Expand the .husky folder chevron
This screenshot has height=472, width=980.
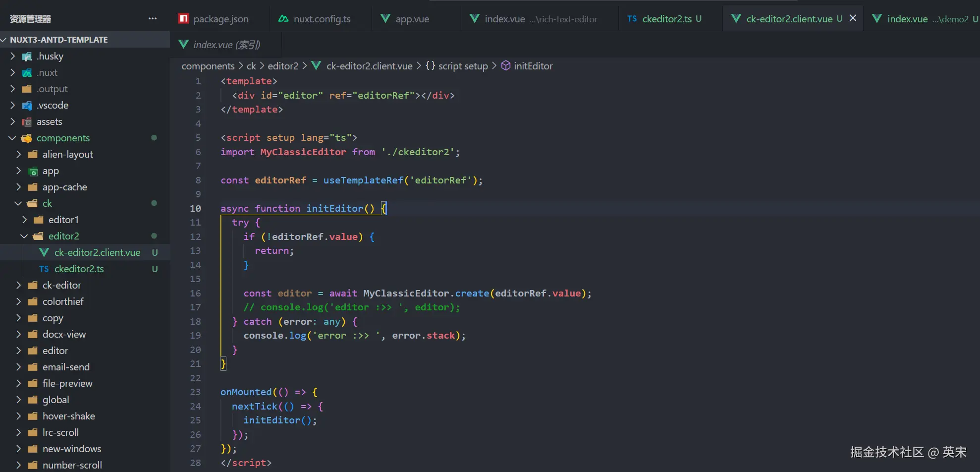13,57
